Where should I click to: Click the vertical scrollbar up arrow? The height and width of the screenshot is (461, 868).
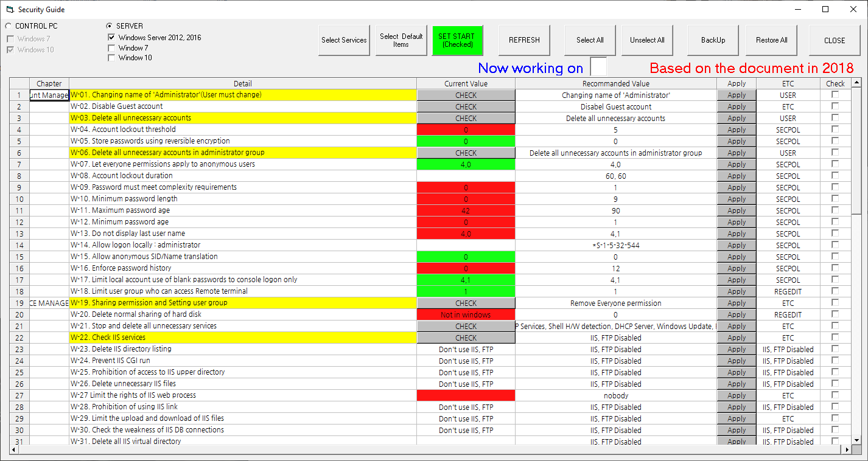(856, 83)
